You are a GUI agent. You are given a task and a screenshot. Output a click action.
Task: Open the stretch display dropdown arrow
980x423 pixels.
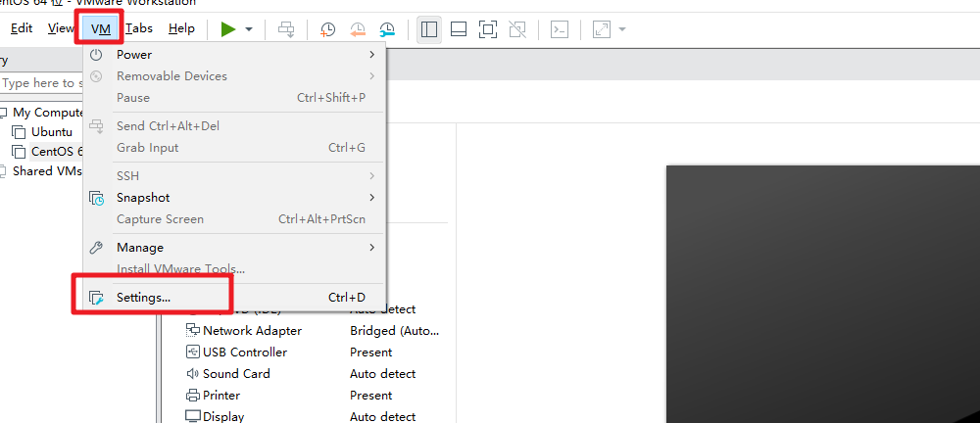(622, 29)
